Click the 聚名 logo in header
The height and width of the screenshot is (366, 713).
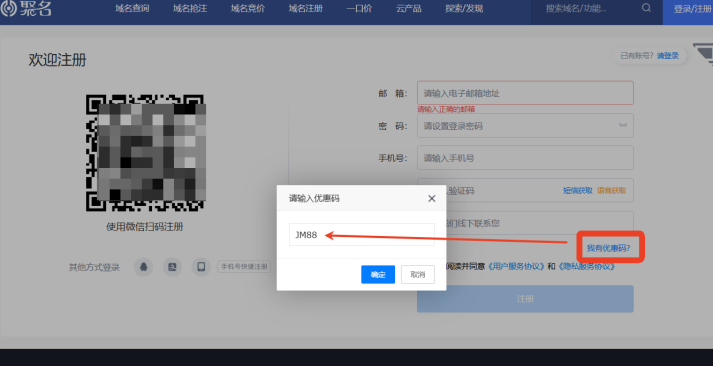tap(26, 8)
